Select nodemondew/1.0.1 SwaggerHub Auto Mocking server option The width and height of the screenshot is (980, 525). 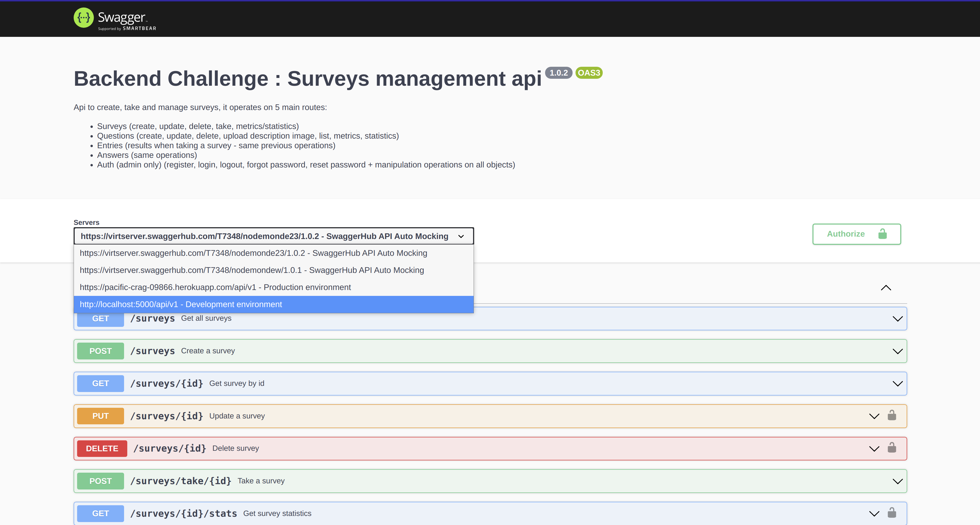(x=273, y=270)
